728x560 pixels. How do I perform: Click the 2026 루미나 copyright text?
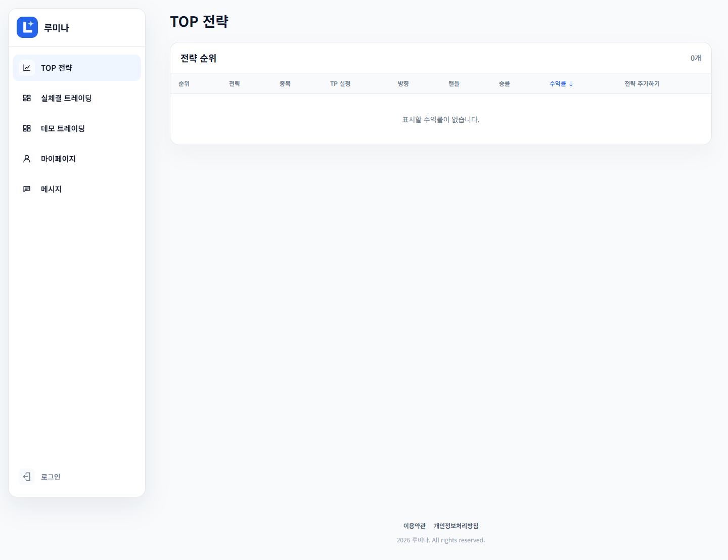click(x=441, y=540)
